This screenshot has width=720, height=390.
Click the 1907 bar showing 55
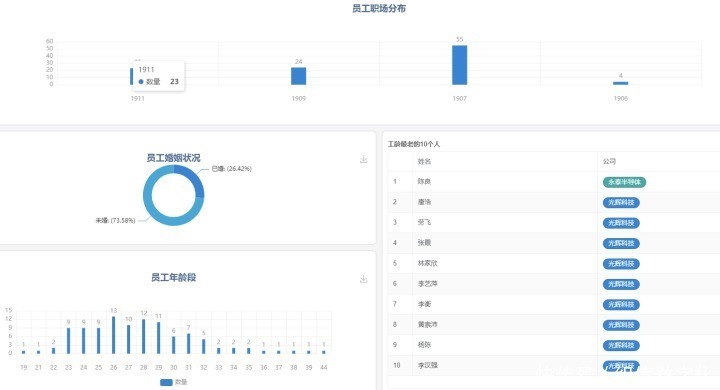tap(460, 65)
